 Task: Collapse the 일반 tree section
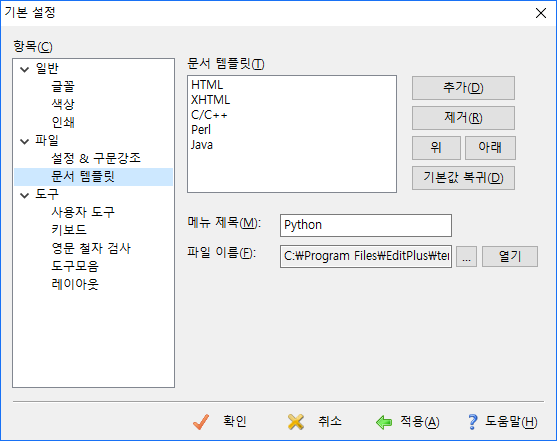tap(25, 69)
